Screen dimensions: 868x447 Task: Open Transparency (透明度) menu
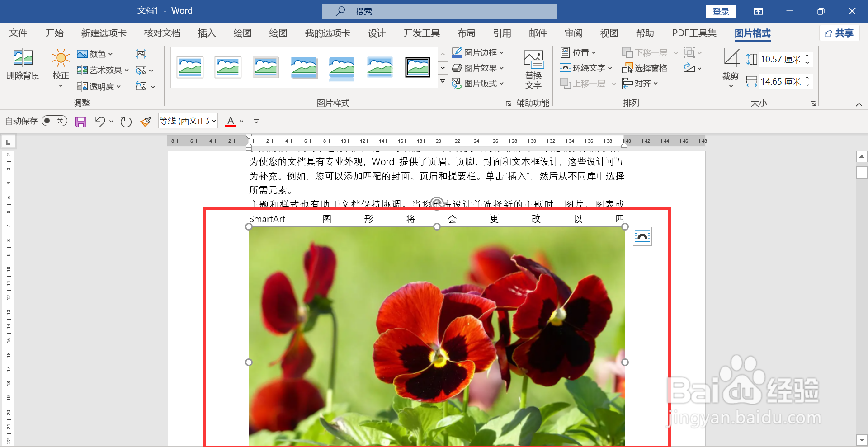[99, 86]
